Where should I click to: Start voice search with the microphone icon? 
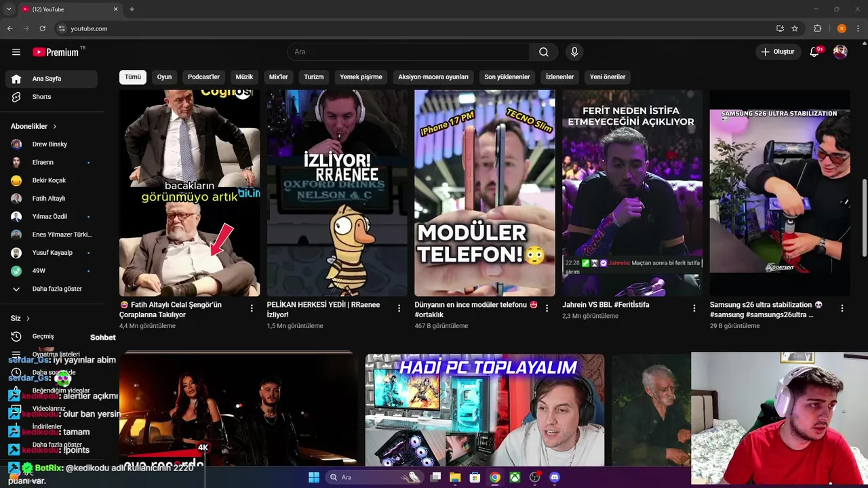(x=574, y=52)
